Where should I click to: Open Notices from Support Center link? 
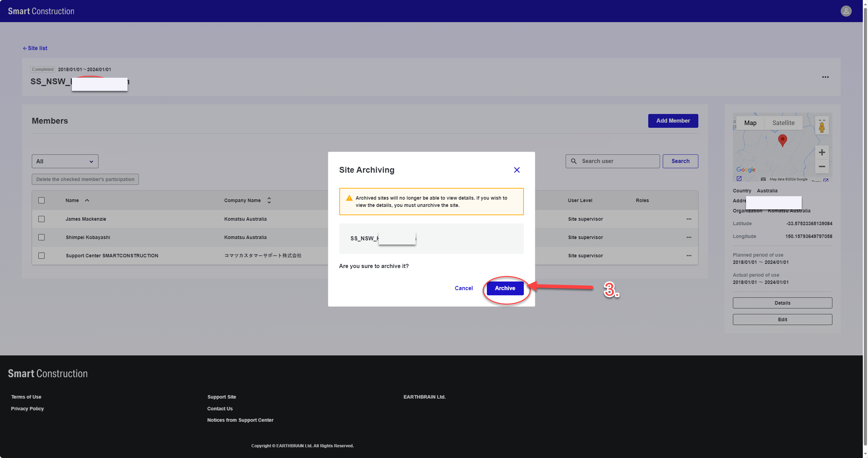(x=240, y=420)
